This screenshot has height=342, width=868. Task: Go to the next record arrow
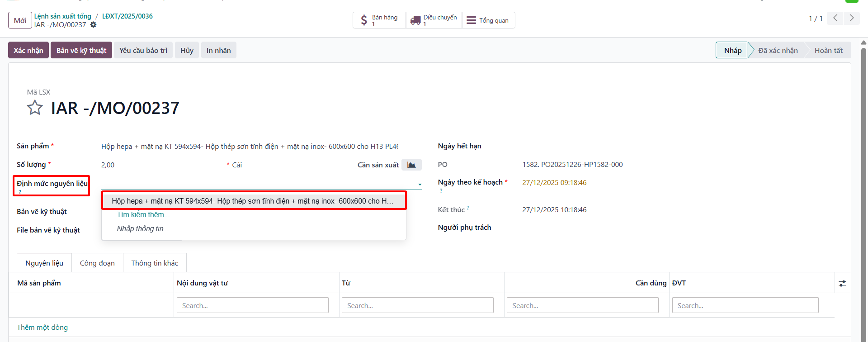tap(852, 18)
